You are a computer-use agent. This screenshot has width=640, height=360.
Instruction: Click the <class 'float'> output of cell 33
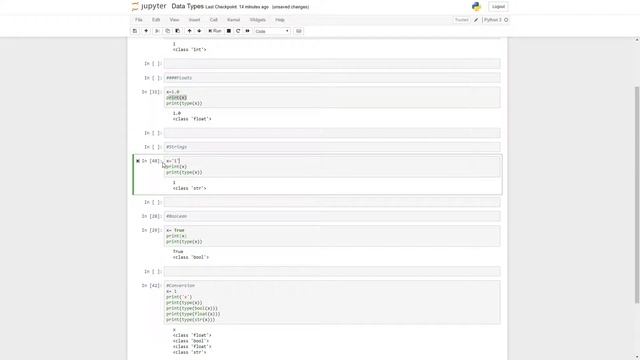tap(192, 119)
